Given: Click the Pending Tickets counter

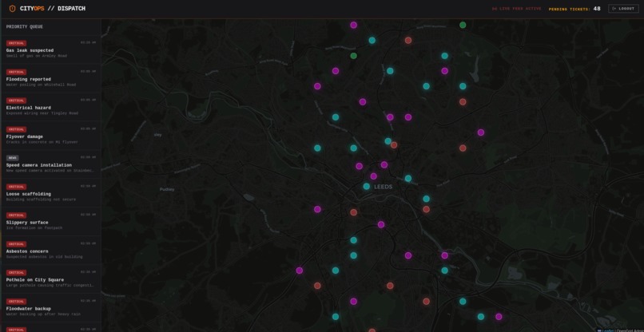Looking at the screenshot, I should (x=574, y=9).
